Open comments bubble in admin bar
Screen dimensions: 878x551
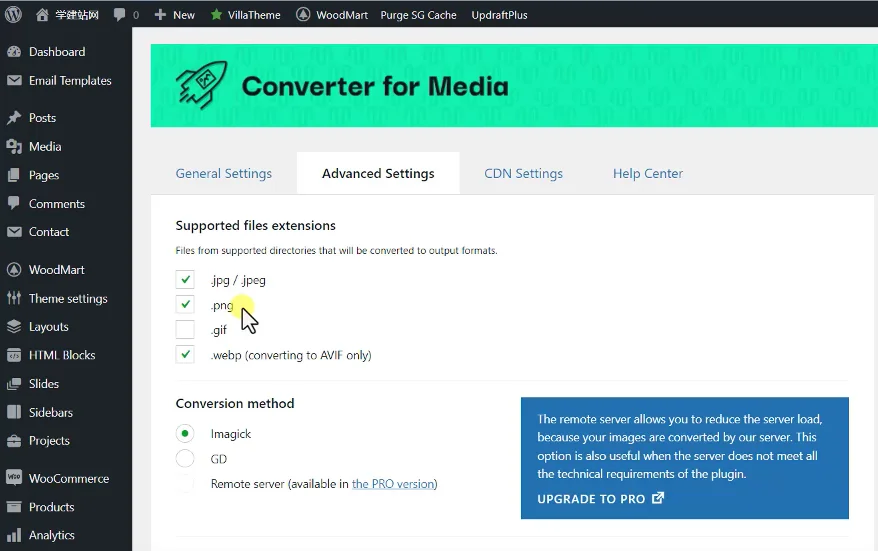[119, 15]
